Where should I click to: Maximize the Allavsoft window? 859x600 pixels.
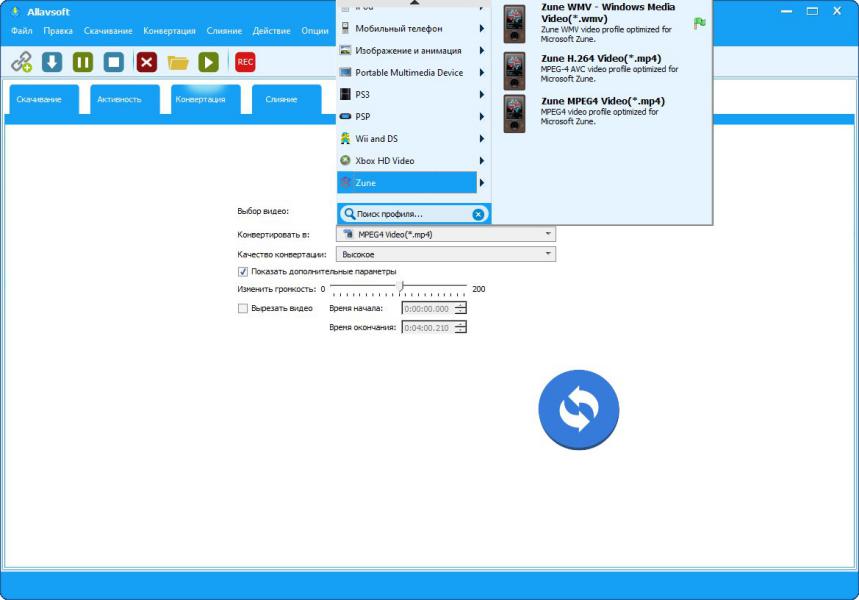812,11
